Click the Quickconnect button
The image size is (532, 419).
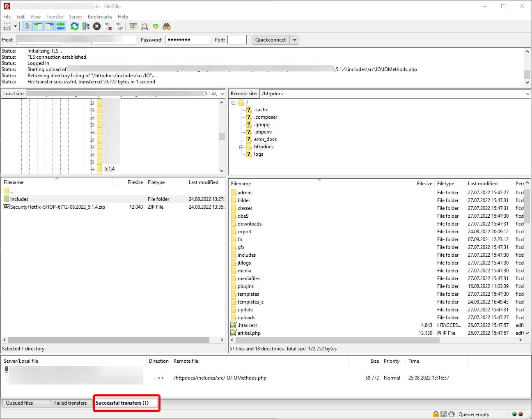(270, 40)
